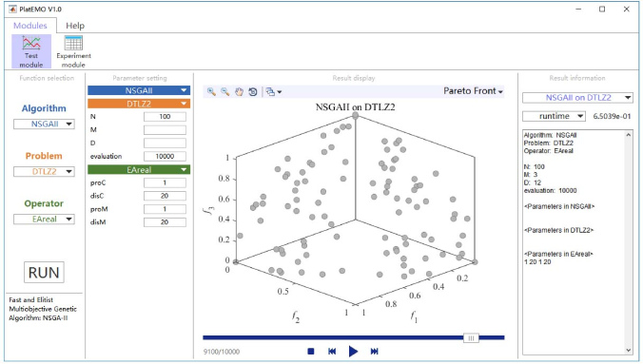Expand the orange DTLZ2 parameter header
The width and height of the screenshot is (643, 364).
(139, 104)
